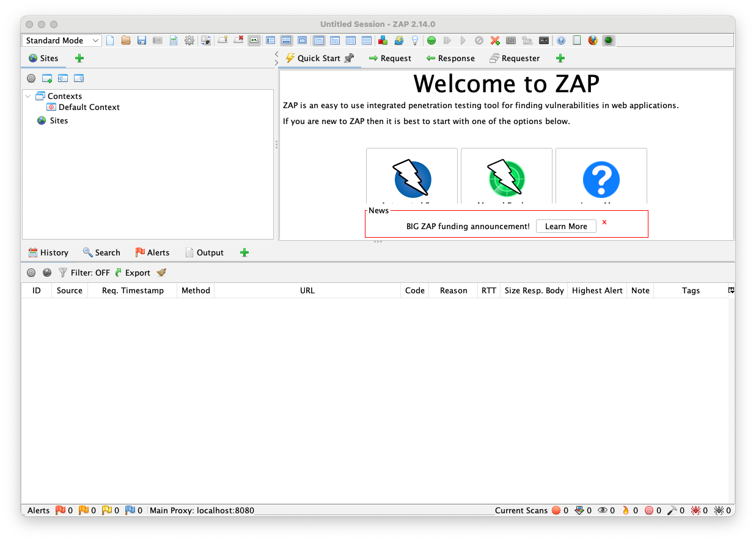Viewport: 756px width, 542px height.
Task: Click the cassette record script icon
Action: (544, 41)
